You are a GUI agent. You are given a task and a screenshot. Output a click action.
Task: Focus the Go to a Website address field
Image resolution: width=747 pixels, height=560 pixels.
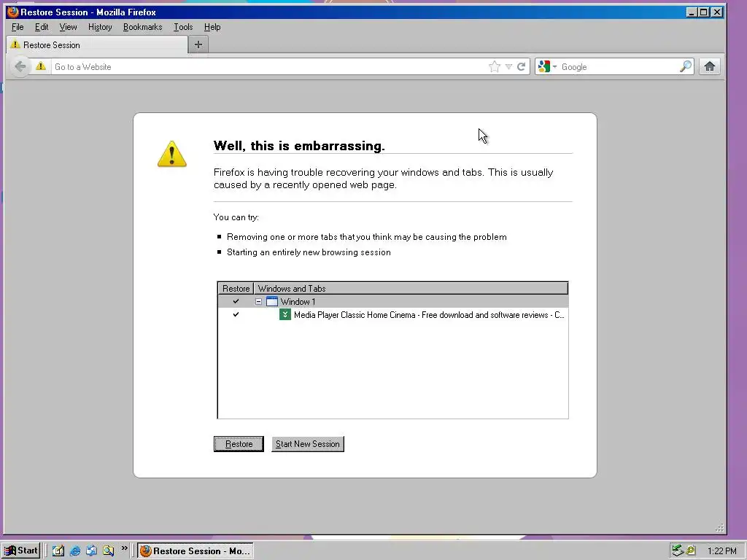(269, 66)
